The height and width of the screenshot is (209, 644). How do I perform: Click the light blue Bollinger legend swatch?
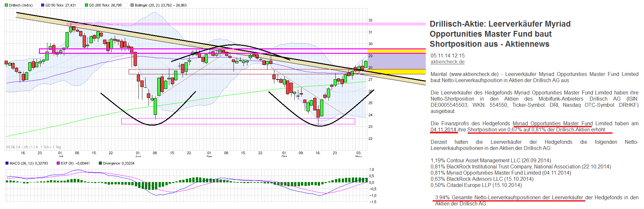pyautogui.click(x=132, y=5)
